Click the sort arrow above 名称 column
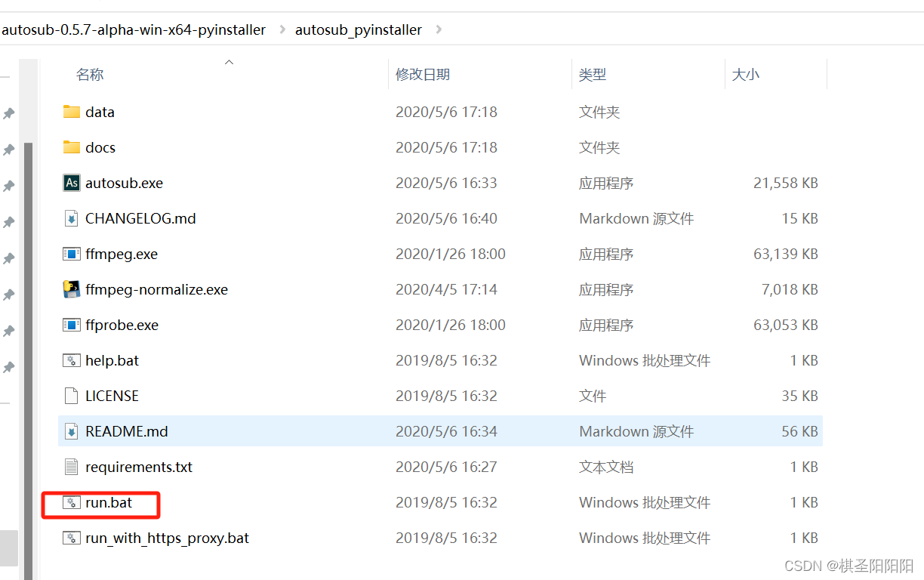 click(229, 62)
